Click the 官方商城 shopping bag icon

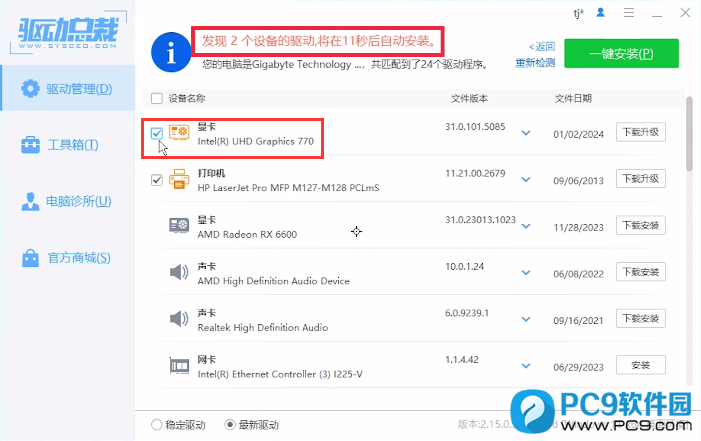point(30,258)
